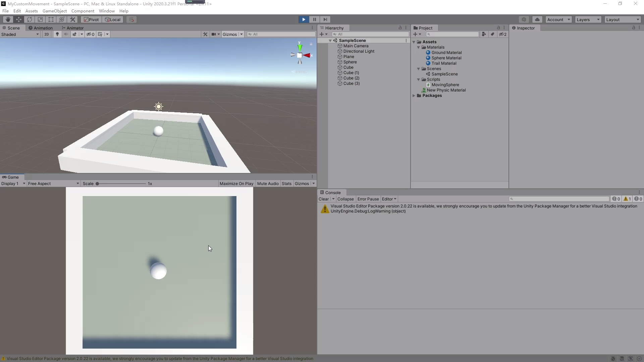Select the Hand tool

point(8,19)
